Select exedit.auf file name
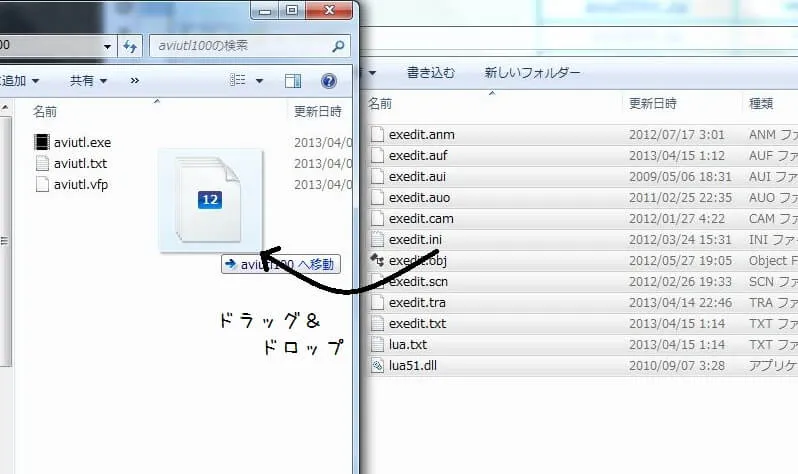This screenshot has width=798, height=474. pyautogui.click(x=418, y=155)
